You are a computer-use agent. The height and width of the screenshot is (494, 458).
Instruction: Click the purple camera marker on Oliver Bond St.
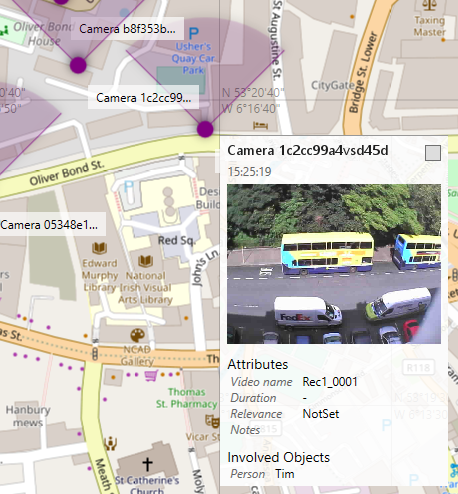(x=205, y=129)
